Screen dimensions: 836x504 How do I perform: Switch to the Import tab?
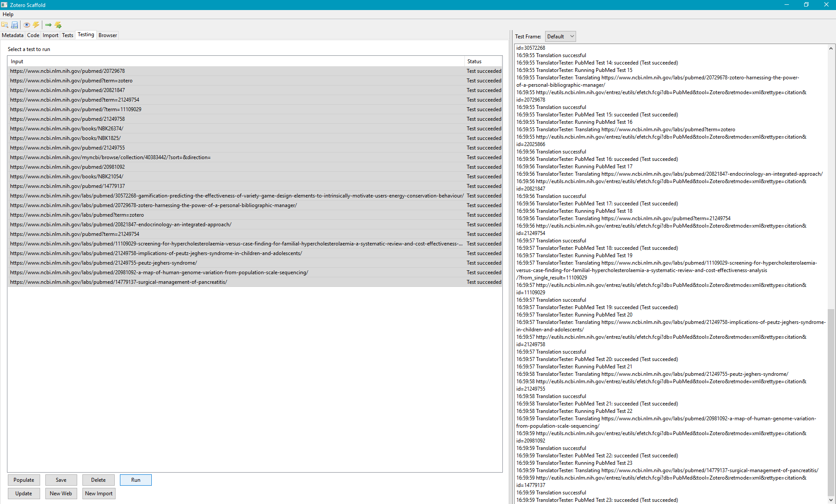pos(51,35)
